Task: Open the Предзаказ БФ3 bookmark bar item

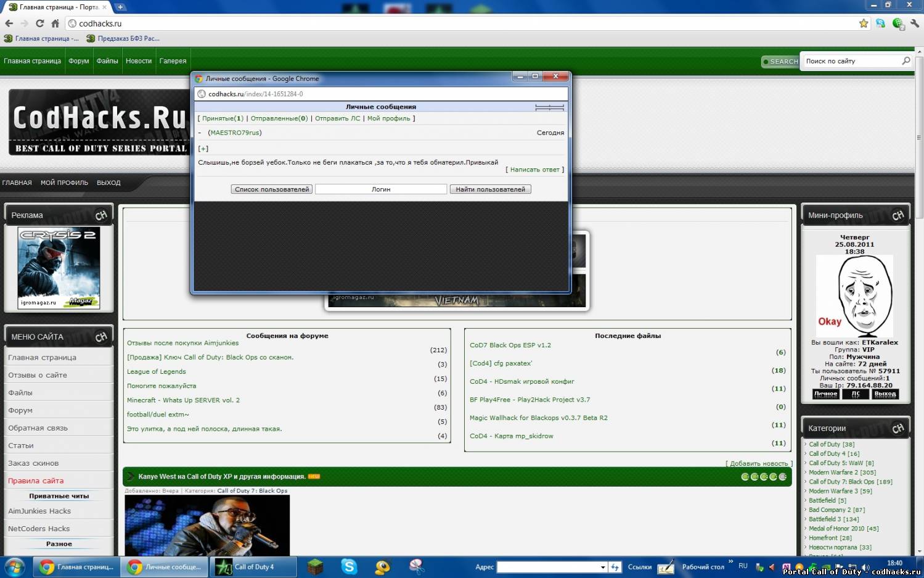Action: click(123, 38)
